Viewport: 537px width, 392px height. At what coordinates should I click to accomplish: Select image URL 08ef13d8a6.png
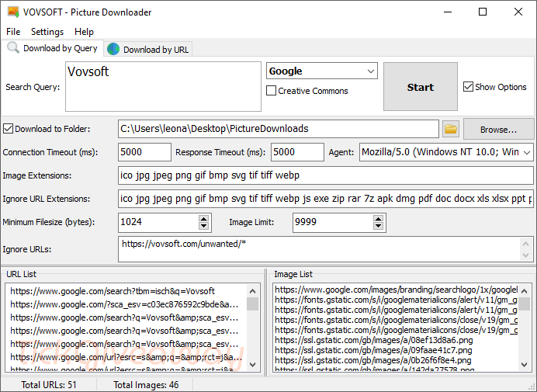(373, 340)
